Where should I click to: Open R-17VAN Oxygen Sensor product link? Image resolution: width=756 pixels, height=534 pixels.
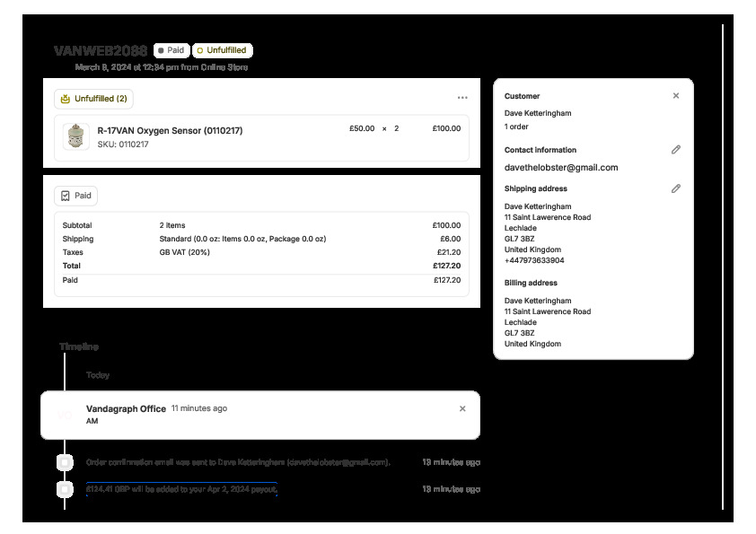(x=170, y=130)
